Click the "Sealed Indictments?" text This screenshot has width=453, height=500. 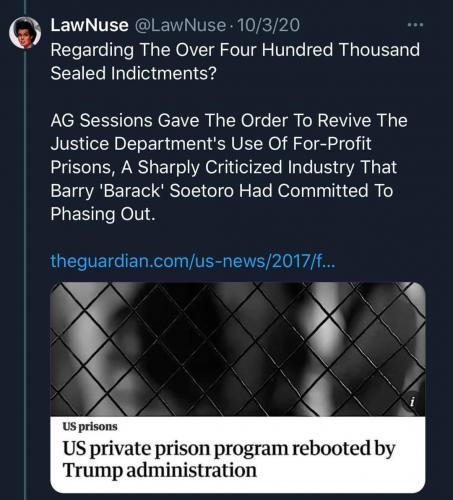coord(134,73)
